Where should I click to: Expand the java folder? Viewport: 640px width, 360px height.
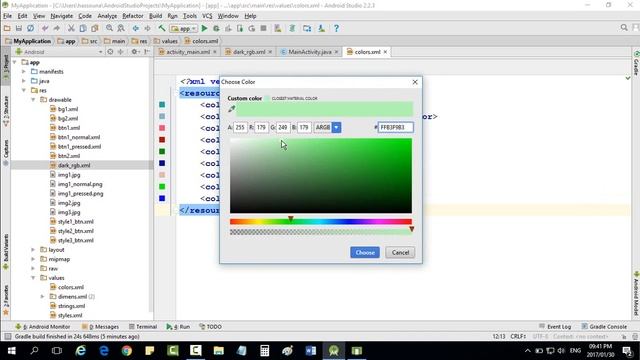tap(24, 81)
